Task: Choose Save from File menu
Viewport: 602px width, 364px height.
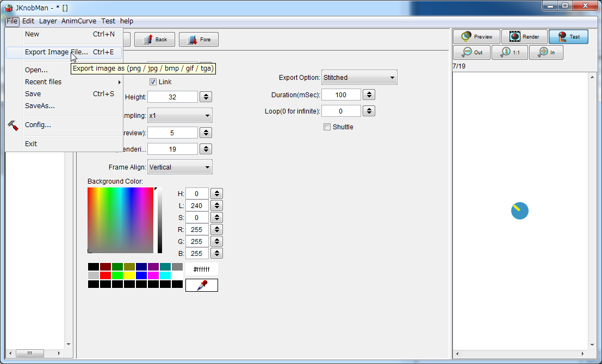Action: tap(64, 93)
